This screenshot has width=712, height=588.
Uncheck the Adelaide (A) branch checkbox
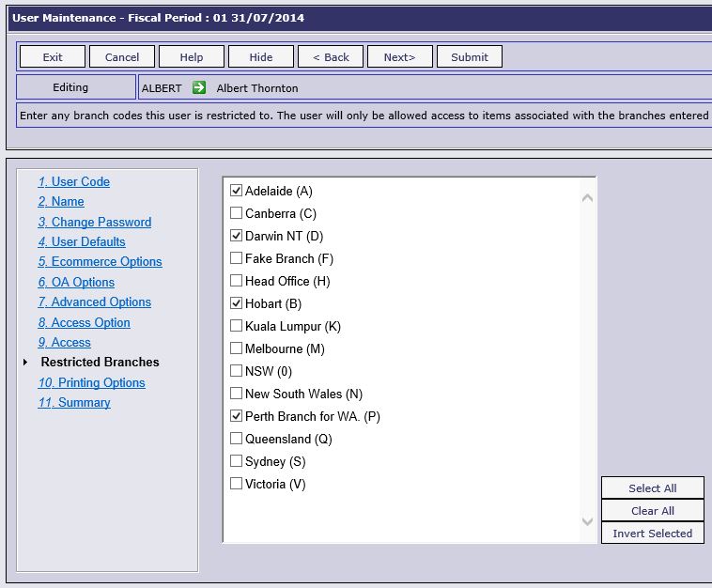pyautogui.click(x=237, y=191)
